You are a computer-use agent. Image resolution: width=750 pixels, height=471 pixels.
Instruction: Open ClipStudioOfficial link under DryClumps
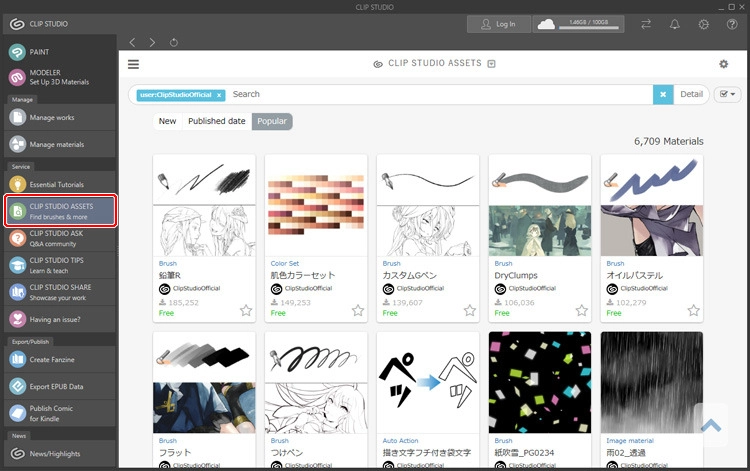532,288
